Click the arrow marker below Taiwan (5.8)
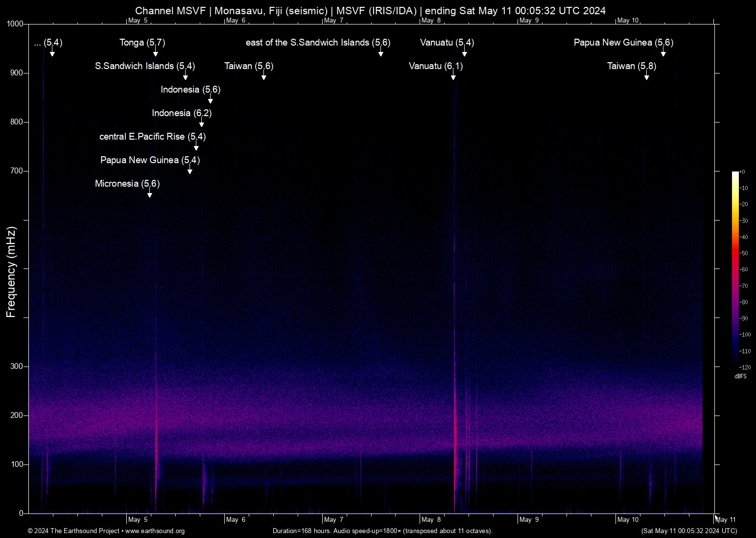This screenshot has height=538, width=756. [x=646, y=75]
